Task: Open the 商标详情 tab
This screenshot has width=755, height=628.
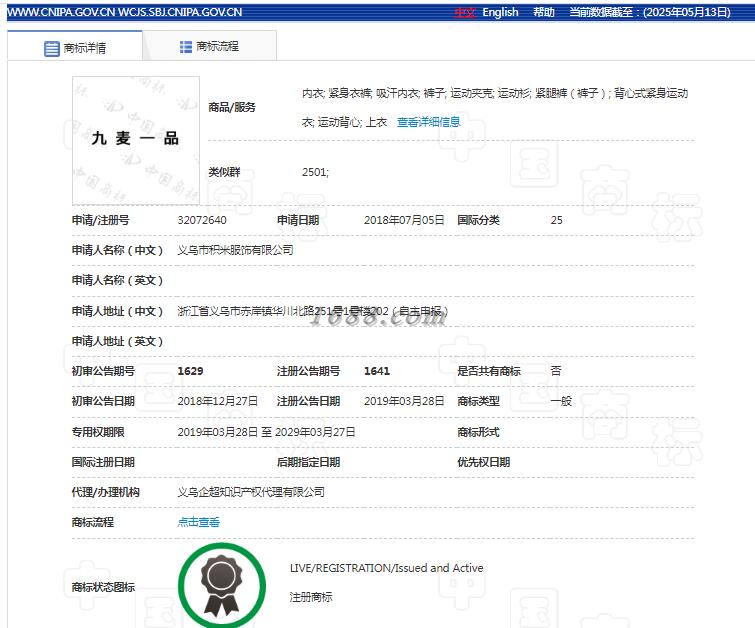Action: (x=75, y=48)
